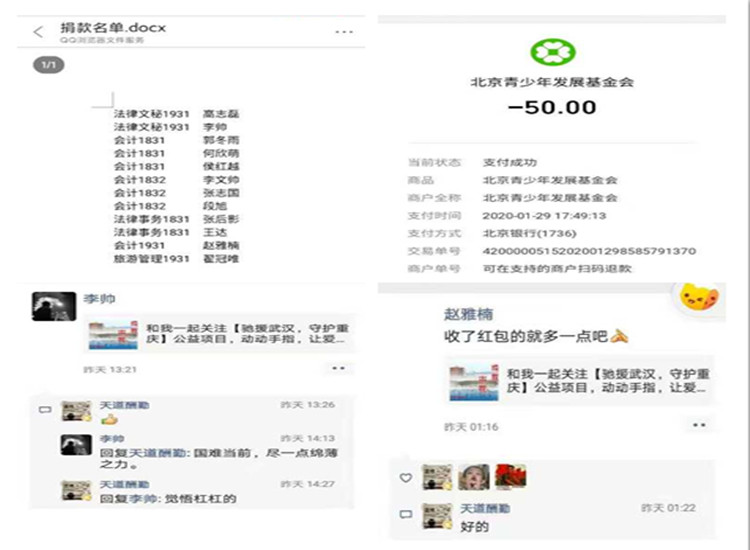Screen dimensions: 750x550
Task: Click 会计1931 class entry in the list
Action: (139, 245)
